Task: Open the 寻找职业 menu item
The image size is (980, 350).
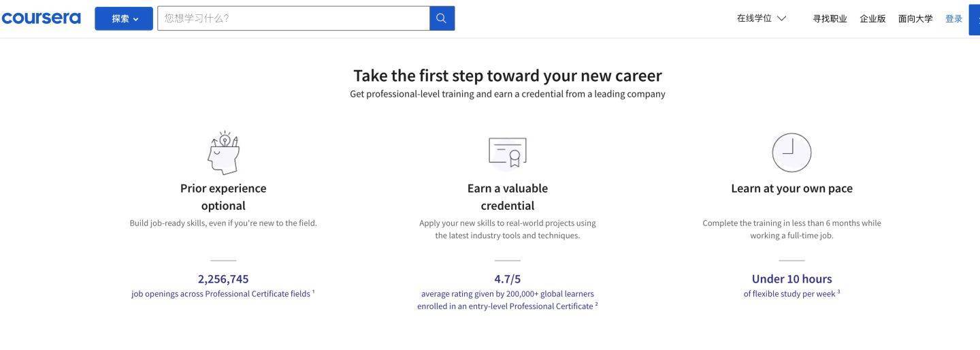Action: tap(830, 19)
